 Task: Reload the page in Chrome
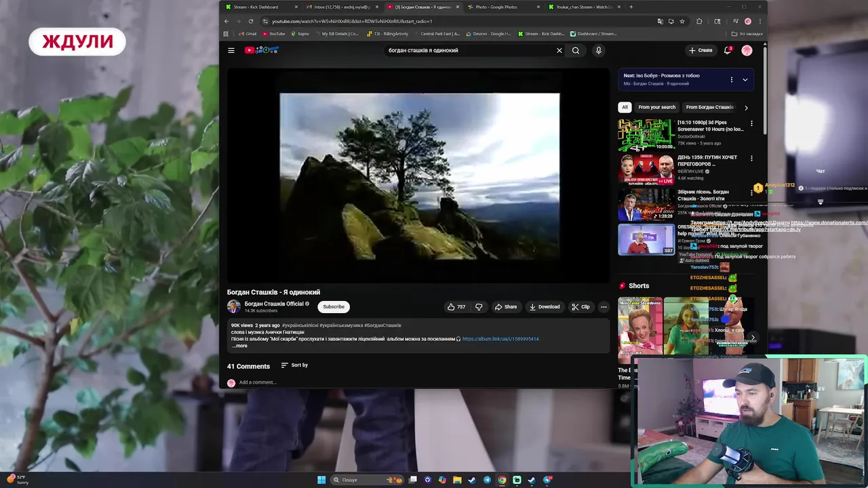(251, 21)
